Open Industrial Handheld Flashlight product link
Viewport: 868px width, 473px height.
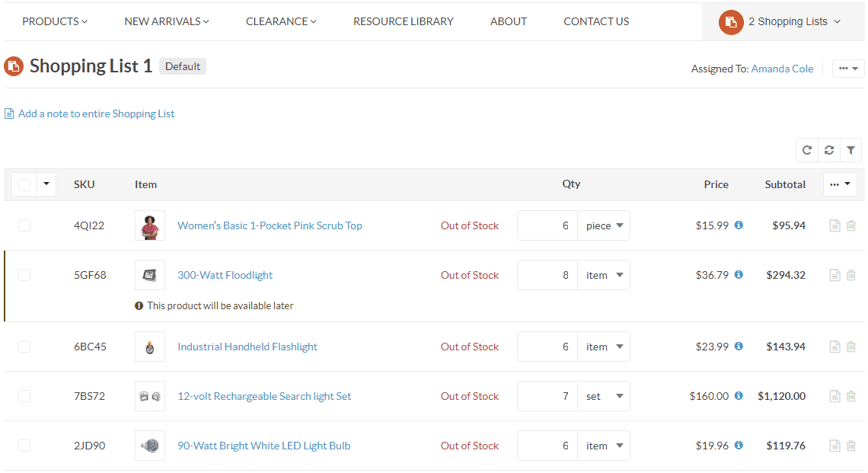(247, 347)
